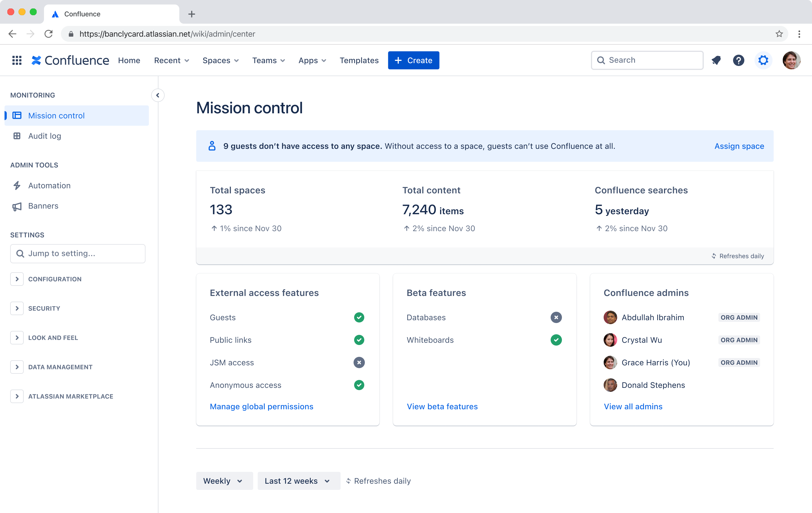Viewport: 812px width, 513px height.
Task: Go to Home in the top navigation
Action: pyautogui.click(x=129, y=60)
